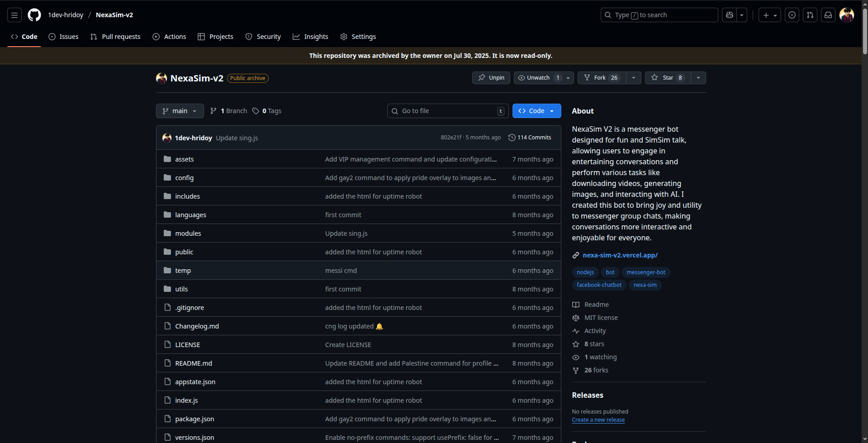
Task: Click the user profile avatar
Action: pyautogui.click(x=846, y=15)
